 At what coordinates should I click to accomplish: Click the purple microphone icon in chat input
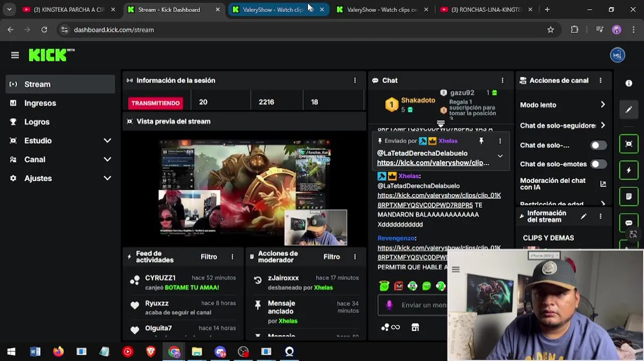pos(389,304)
